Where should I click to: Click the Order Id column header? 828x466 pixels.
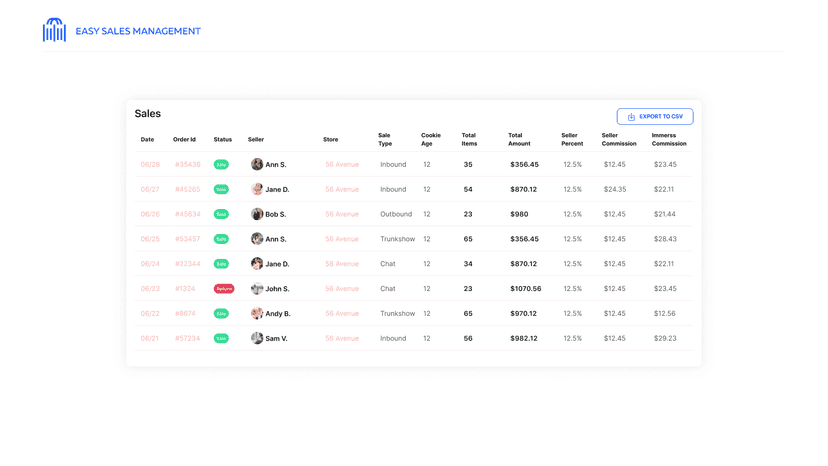(x=184, y=139)
